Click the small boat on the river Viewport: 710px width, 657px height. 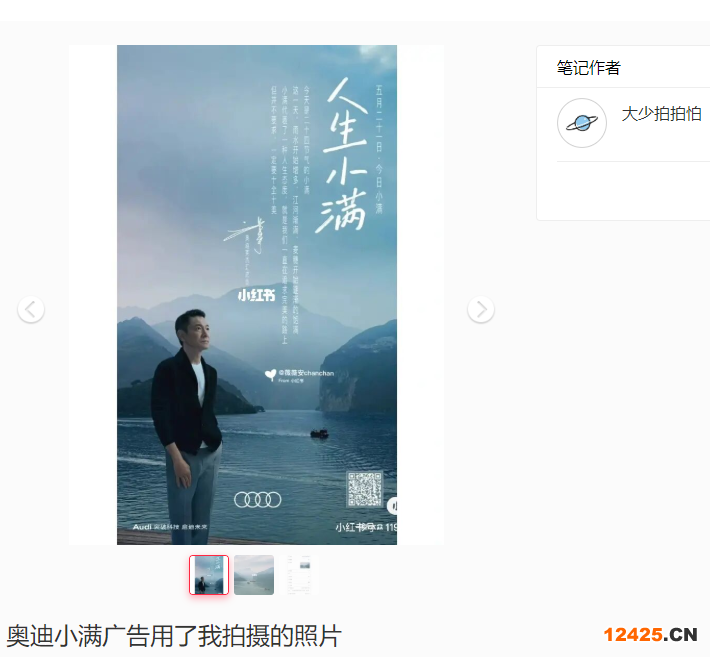(x=319, y=434)
